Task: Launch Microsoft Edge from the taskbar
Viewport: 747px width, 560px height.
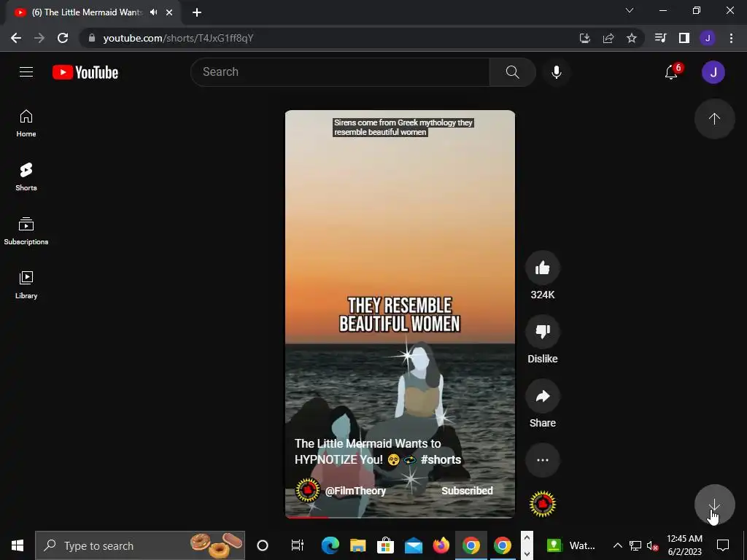Action: click(x=330, y=545)
